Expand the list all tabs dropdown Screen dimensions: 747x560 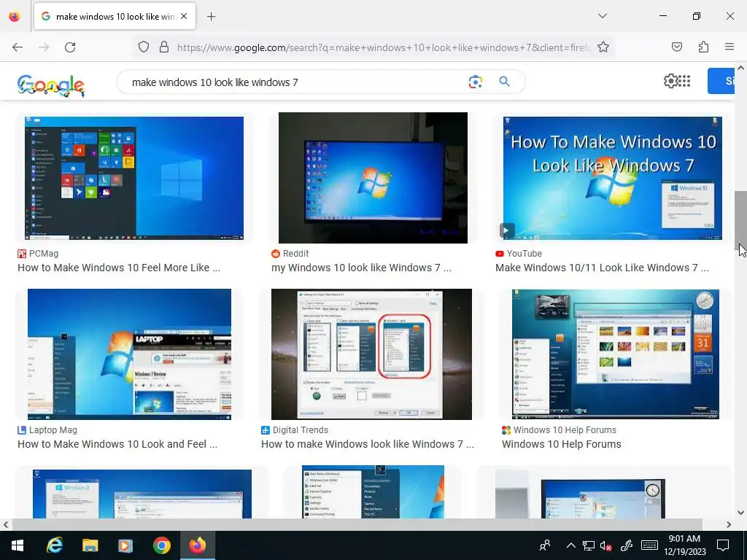coord(602,16)
